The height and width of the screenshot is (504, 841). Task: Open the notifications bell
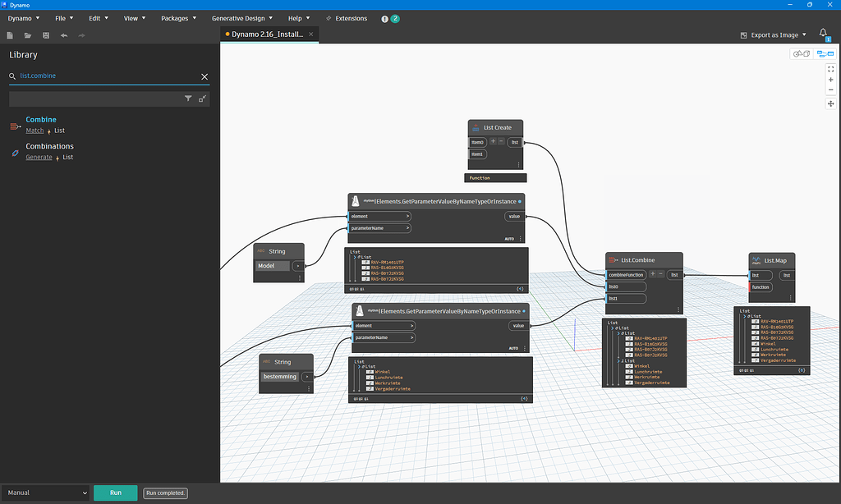click(823, 34)
